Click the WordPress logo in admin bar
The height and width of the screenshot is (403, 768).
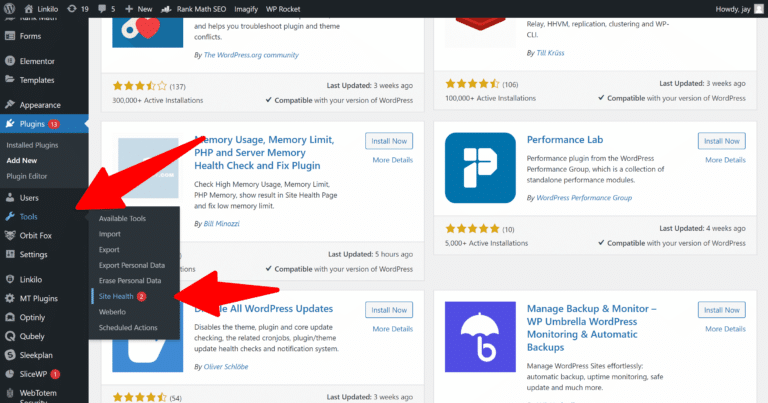click(x=9, y=9)
